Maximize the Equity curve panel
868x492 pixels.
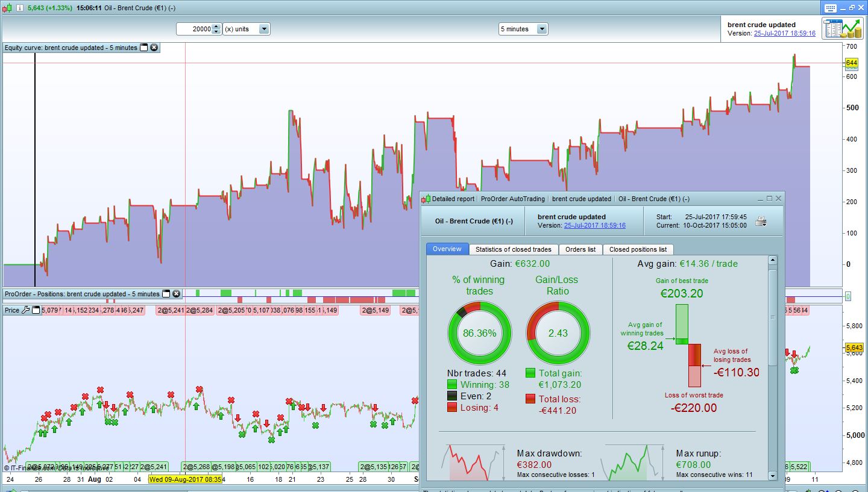[x=144, y=48]
